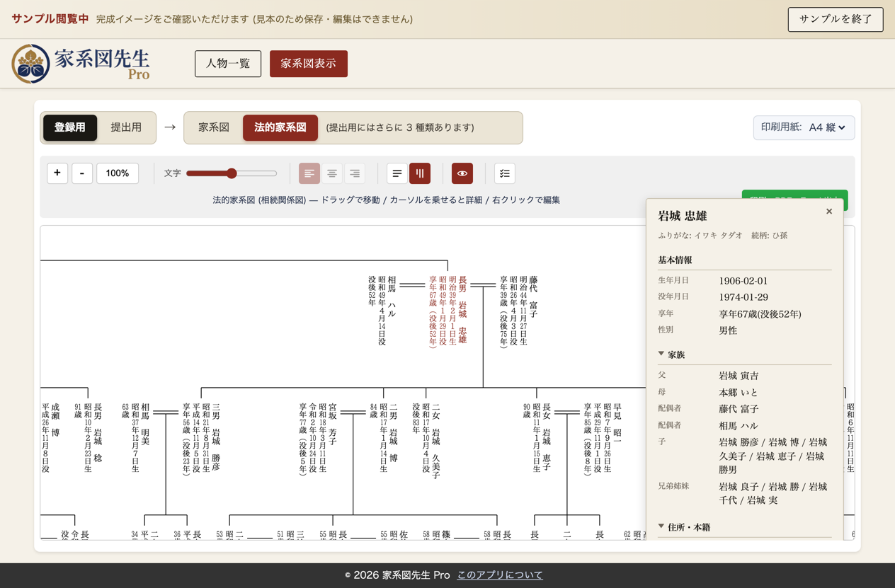Click the partially hidden green print button
Screen dimensions: 895x588
point(794,196)
